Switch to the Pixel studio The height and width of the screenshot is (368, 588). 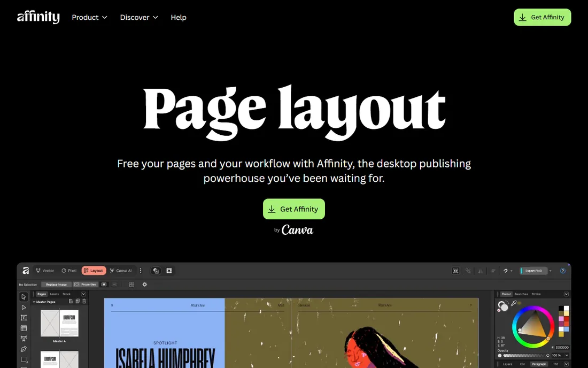point(69,271)
